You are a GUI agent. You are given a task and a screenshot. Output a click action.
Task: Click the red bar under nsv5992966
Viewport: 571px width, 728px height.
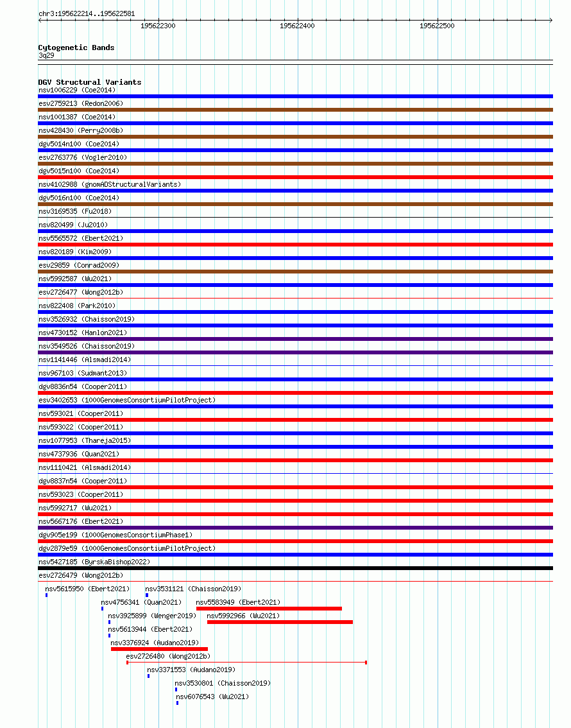[x=280, y=622]
